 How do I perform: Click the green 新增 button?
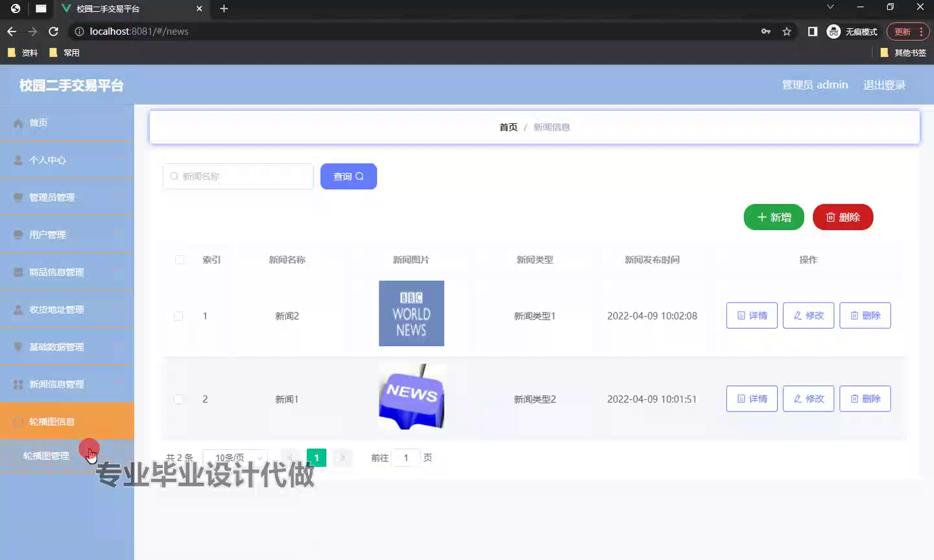[x=774, y=217]
